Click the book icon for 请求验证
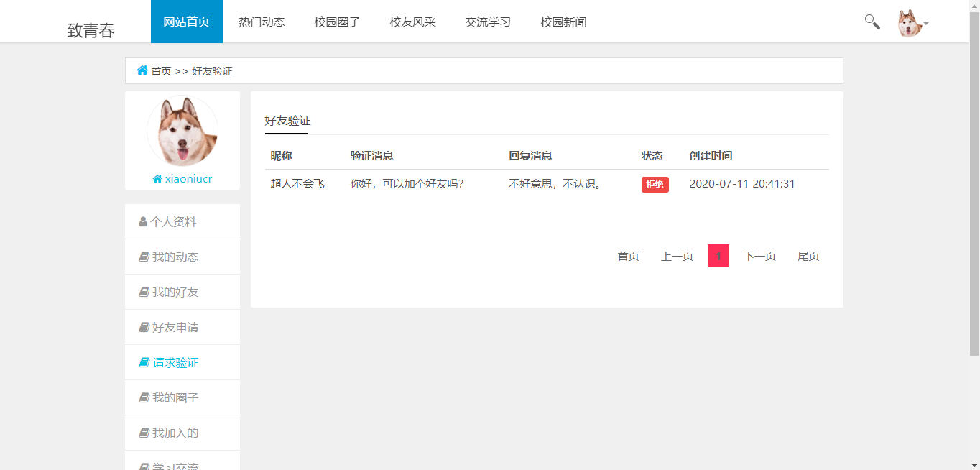The height and width of the screenshot is (470, 980). (144, 363)
